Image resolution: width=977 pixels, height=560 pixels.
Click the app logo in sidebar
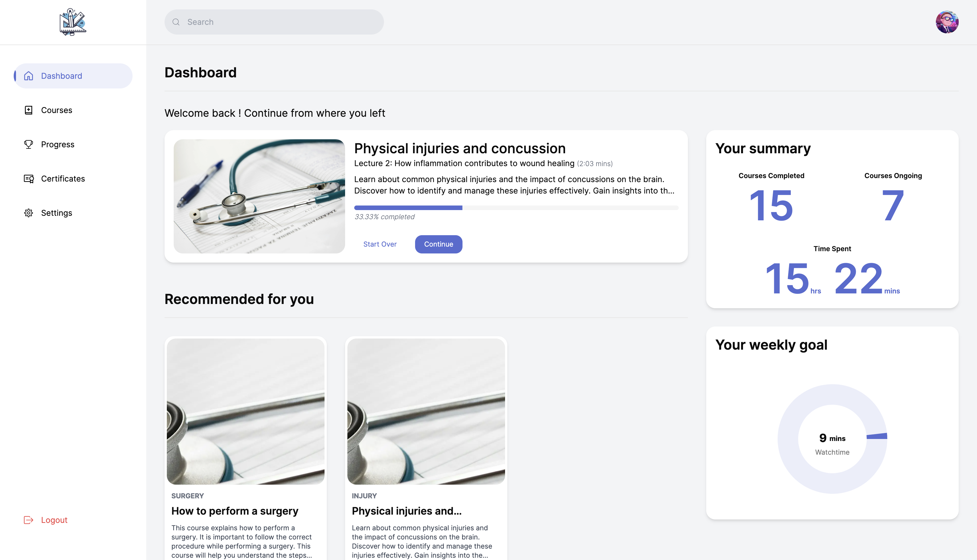click(73, 22)
